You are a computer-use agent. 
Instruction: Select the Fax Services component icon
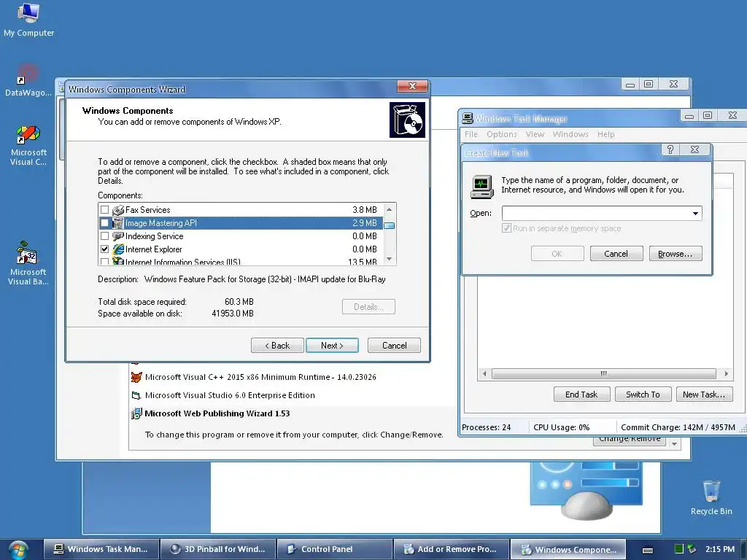(x=117, y=210)
